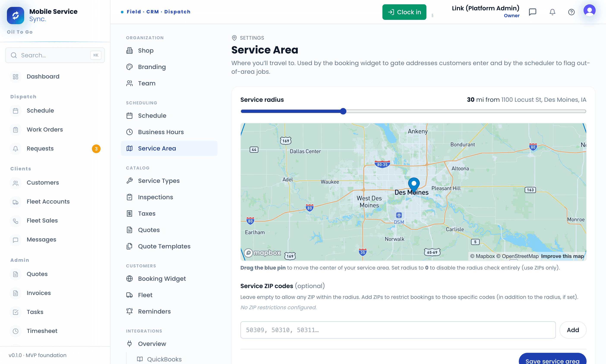This screenshot has height=364, width=606.
Task: Click the Requests bell icon in sidebar
Action: click(16, 149)
